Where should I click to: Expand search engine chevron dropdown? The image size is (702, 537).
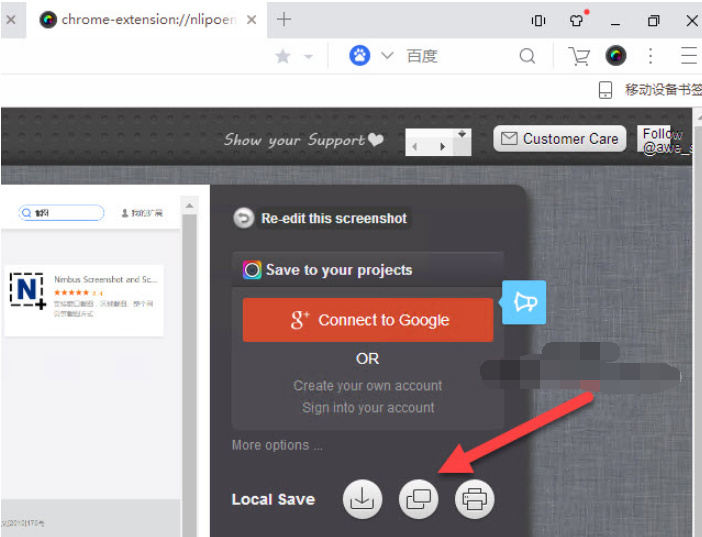tap(387, 56)
